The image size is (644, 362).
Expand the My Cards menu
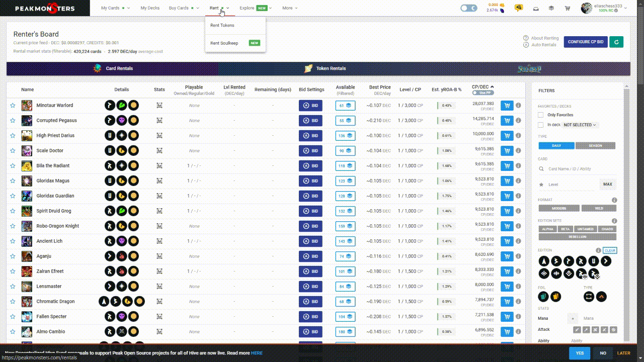pyautogui.click(x=115, y=8)
